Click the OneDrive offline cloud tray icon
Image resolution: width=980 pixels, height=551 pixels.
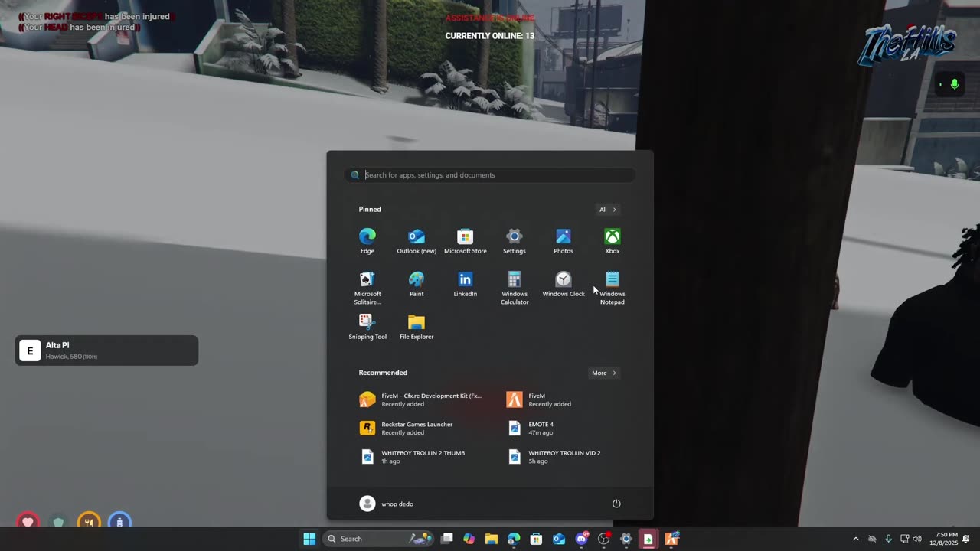pos(872,539)
